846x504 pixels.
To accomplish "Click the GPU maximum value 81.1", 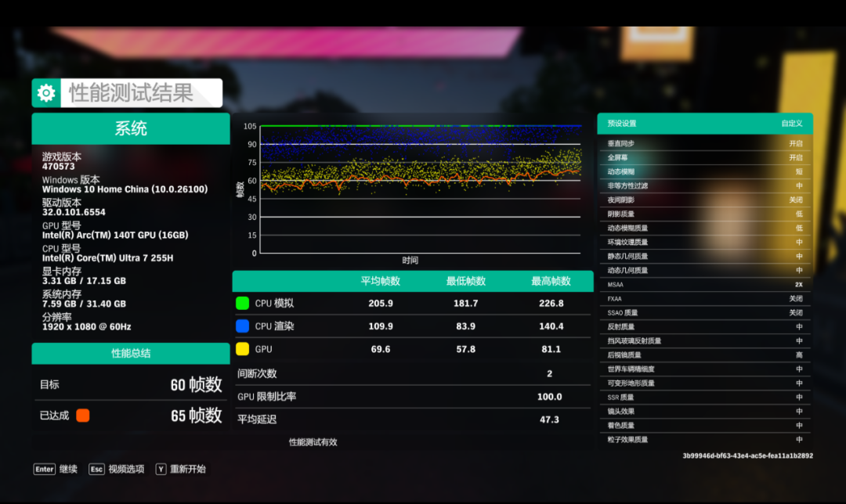I will tap(551, 349).
